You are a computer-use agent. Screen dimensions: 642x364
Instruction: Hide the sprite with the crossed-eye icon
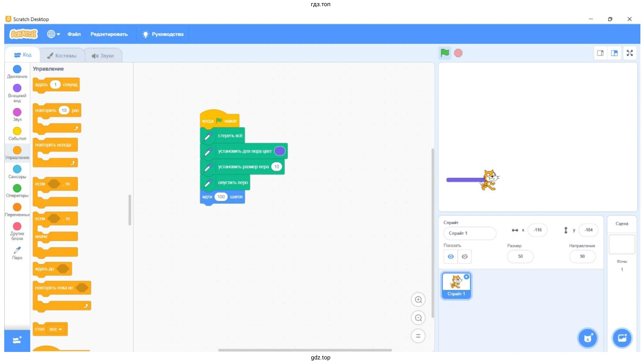point(465,256)
